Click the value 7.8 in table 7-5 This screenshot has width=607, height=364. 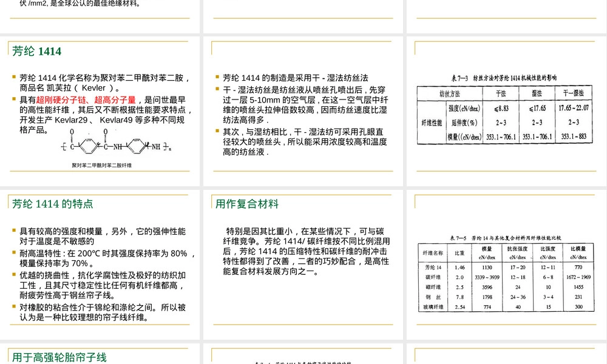point(460,297)
